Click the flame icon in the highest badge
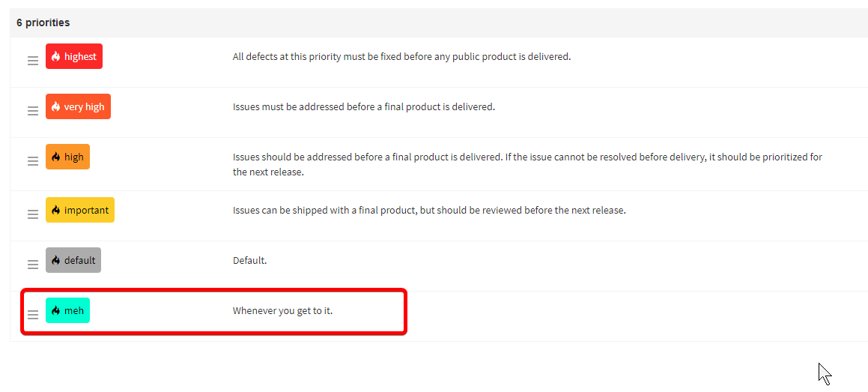This screenshot has height=392, width=868. [x=55, y=56]
